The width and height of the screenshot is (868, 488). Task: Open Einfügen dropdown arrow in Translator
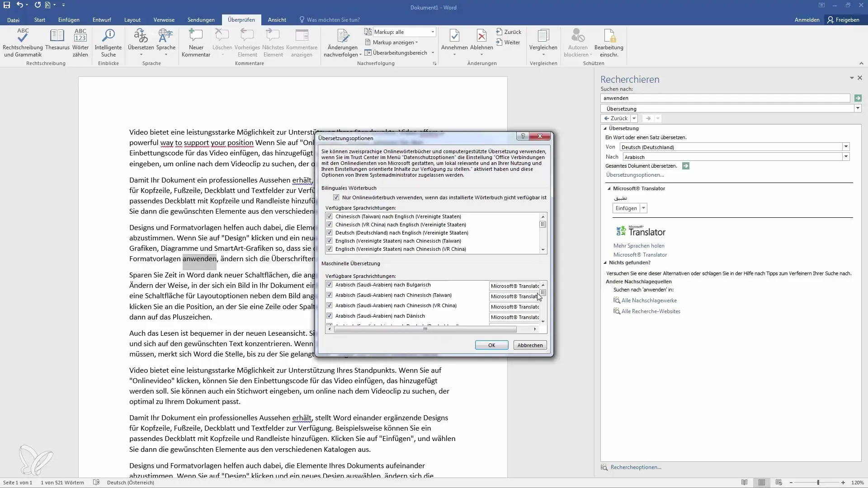tap(644, 208)
